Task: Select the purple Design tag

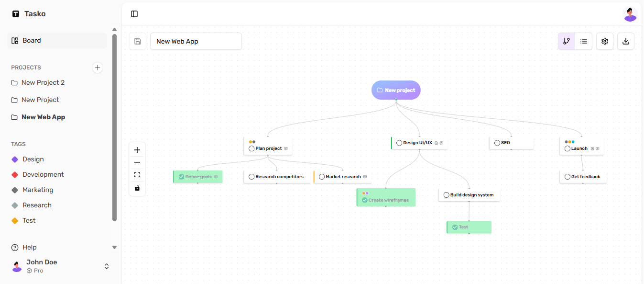Action: (x=33, y=159)
